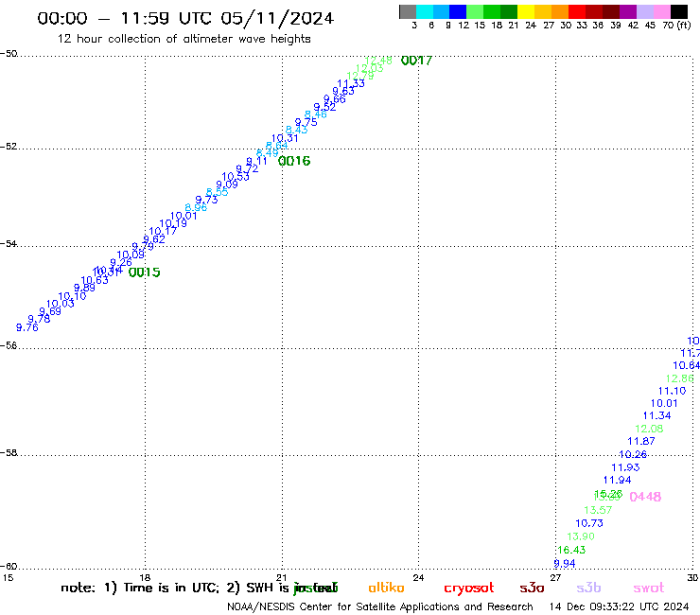Screen dimensions: 700x615
Task: Click the light green value 13.90
Action: click(581, 536)
